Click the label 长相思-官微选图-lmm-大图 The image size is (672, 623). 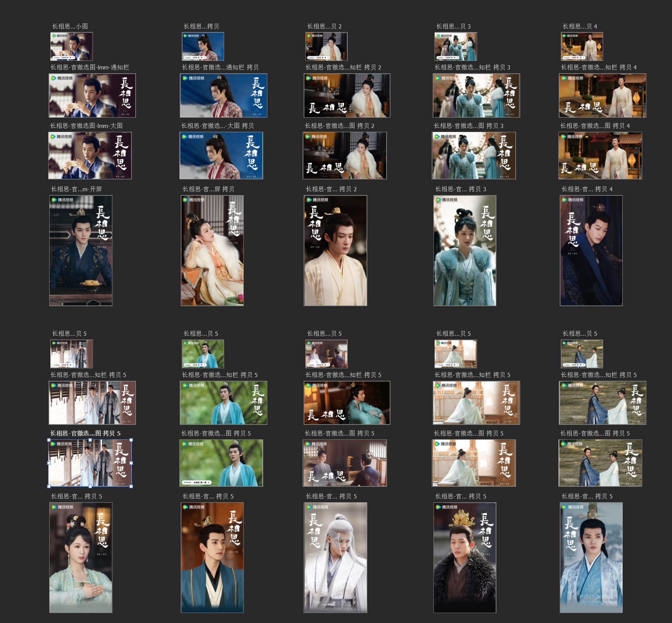pyautogui.click(x=86, y=126)
